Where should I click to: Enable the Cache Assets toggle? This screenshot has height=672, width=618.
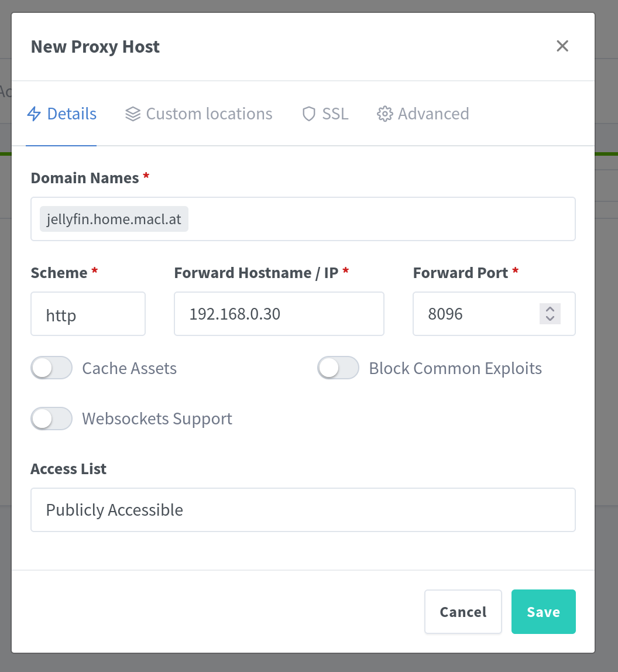pyautogui.click(x=51, y=368)
